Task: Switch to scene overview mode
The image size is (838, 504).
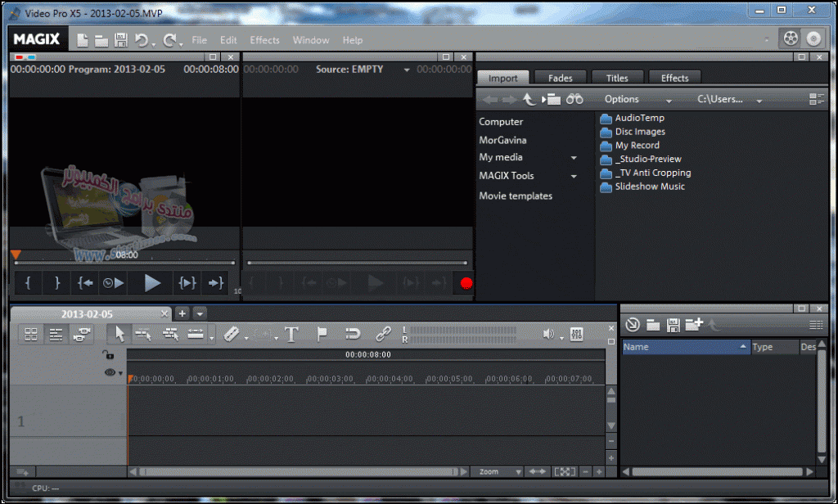Action: tap(31, 335)
